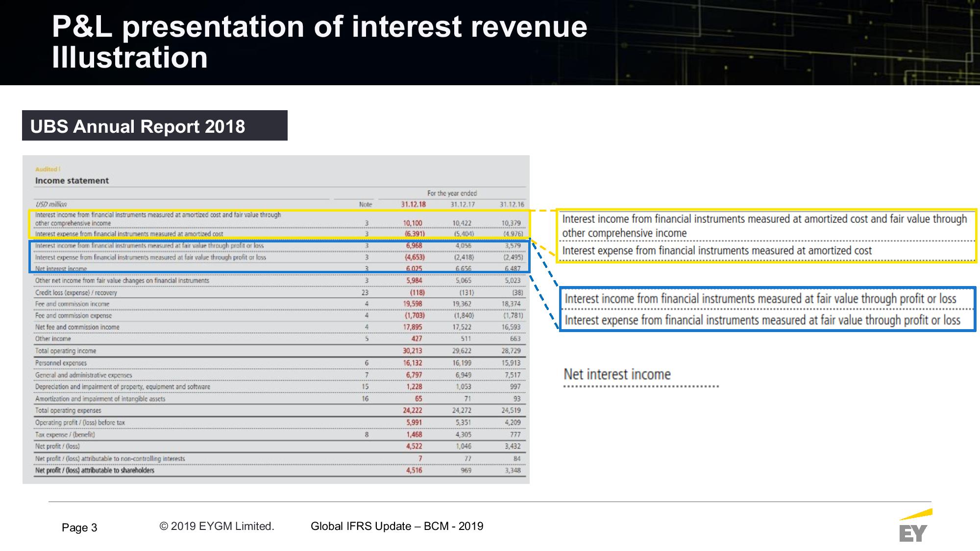Select 4,305 tax expense value for 31.12.17
980x551 pixels.
point(463,435)
